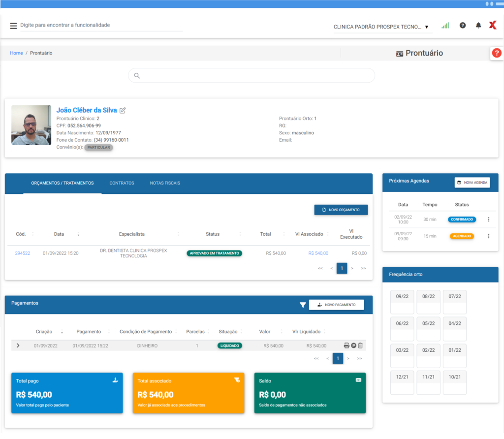Open options menu for the Agendado appointment
The height and width of the screenshot is (439, 504).
[x=488, y=236]
